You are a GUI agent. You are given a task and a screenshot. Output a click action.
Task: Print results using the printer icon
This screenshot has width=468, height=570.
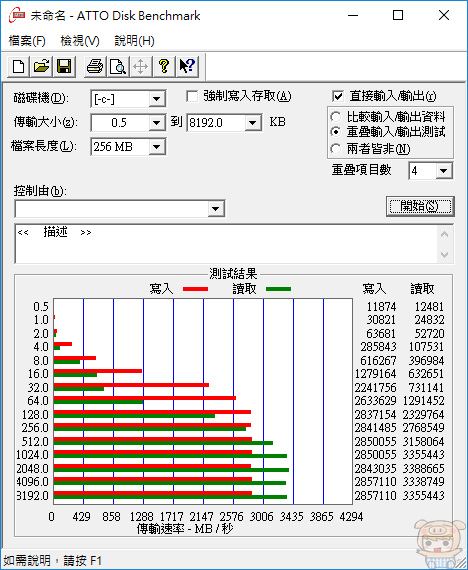coord(95,67)
